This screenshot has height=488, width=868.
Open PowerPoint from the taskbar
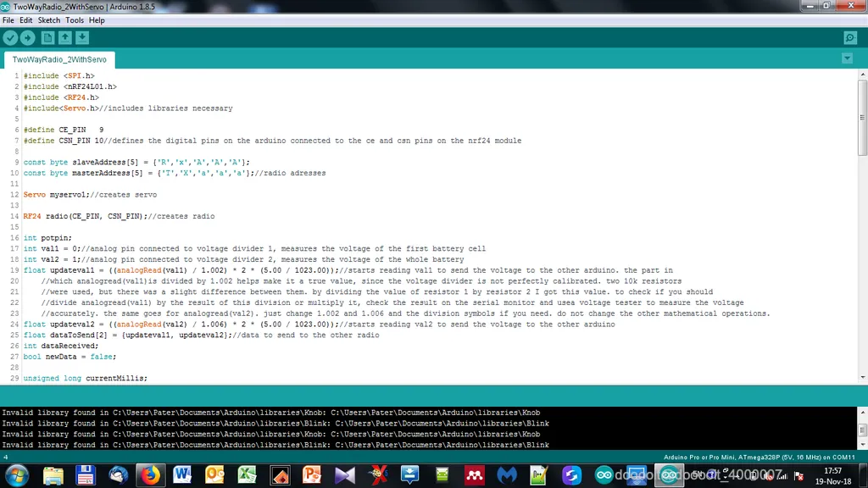[x=312, y=475]
